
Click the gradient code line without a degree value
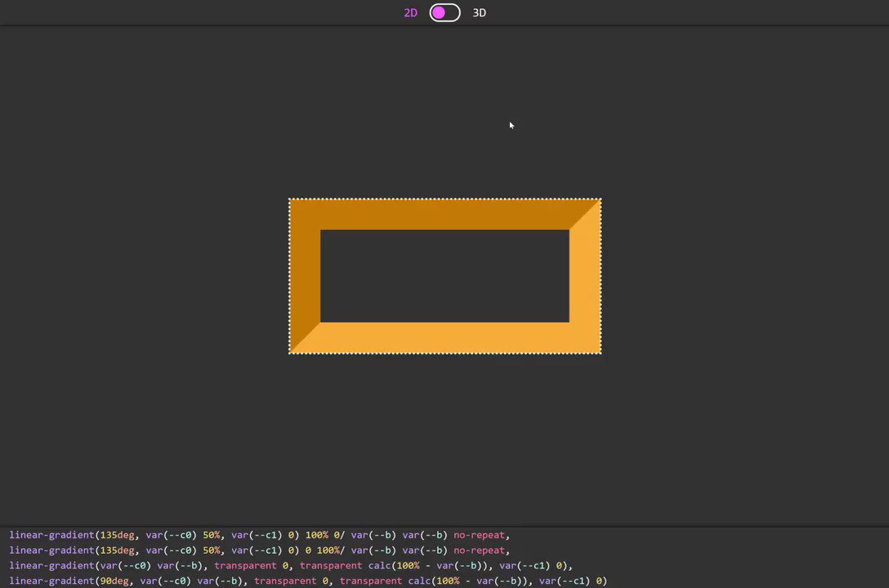(x=291, y=565)
